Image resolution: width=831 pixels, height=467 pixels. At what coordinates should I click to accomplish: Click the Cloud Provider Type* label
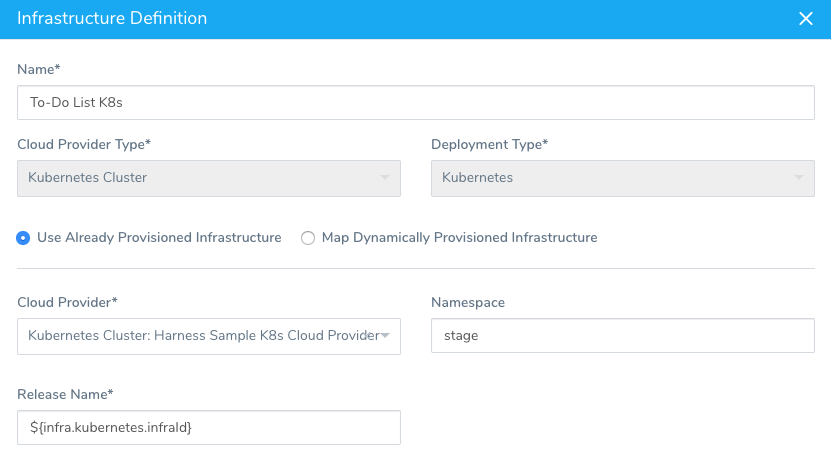click(x=84, y=145)
